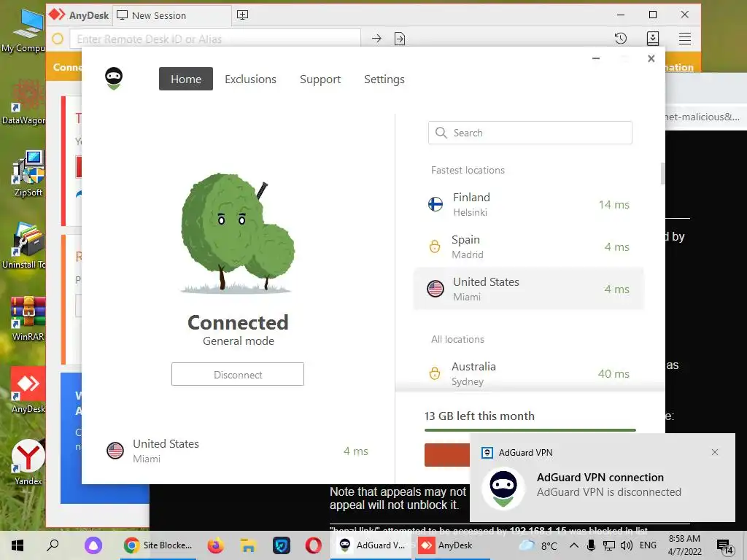Show hidden system tray icons
Screen dimensions: 747x560
pos(573,545)
